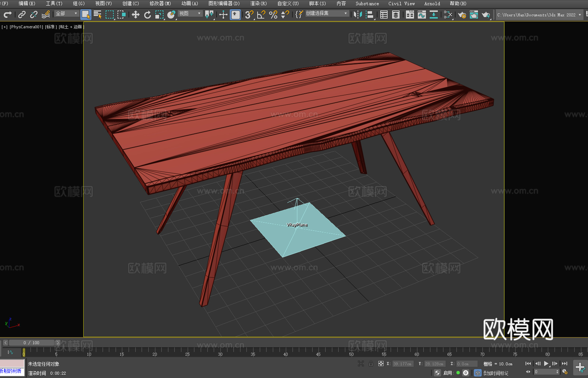
Task: Click time slider left arrow
Action: click(6, 343)
